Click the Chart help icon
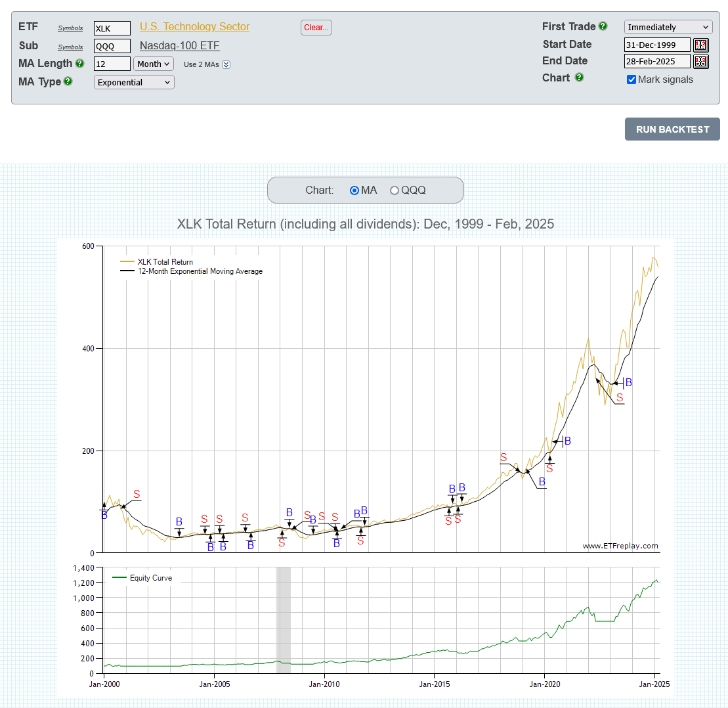This screenshot has height=708, width=728. pos(579,77)
